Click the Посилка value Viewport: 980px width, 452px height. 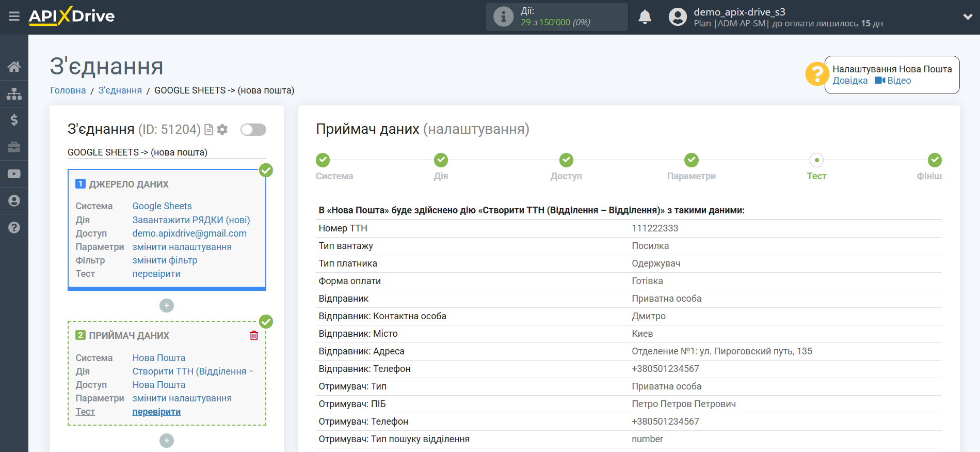(x=650, y=246)
